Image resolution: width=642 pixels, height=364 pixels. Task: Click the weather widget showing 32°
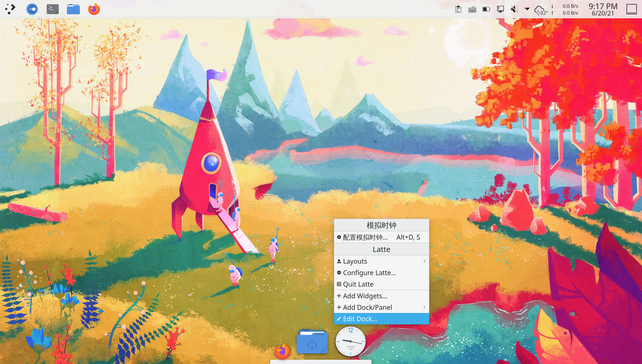pyautogui.click(x=541, y=10)
